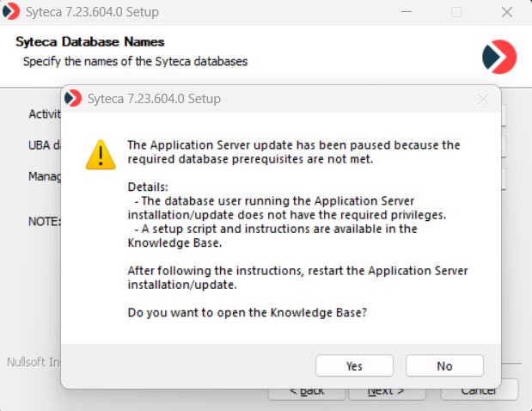
Task: Click the UBA database label behind the dialog
Action: coord(44,144)
